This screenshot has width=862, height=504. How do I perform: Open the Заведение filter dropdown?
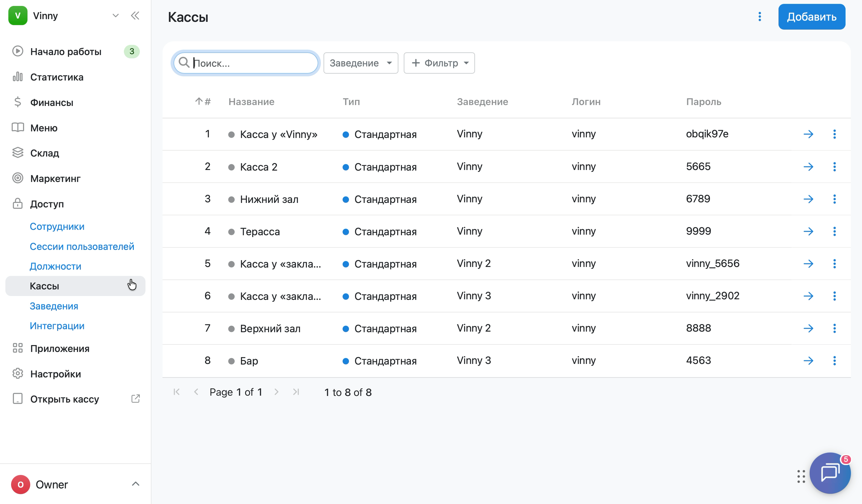click(x=361, y=63)
